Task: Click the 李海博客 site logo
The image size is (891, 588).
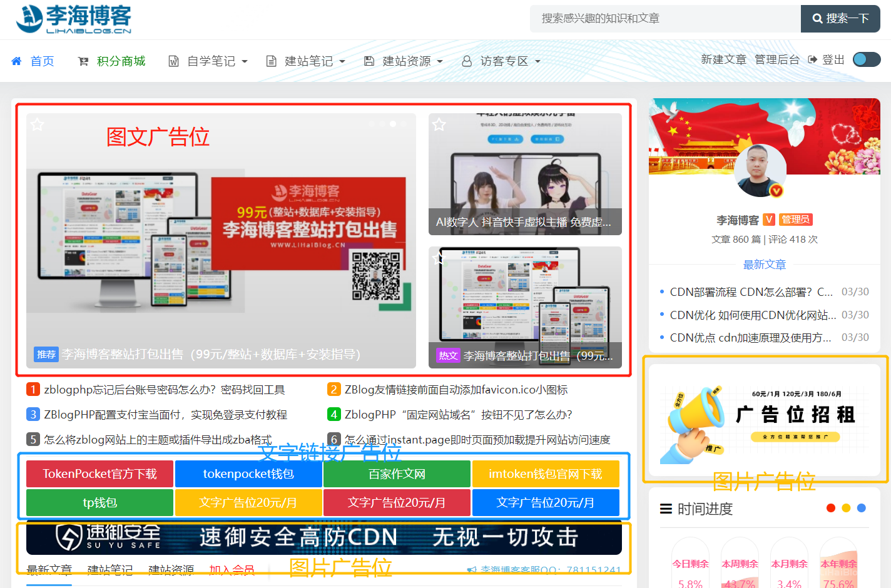Action: 74,19
